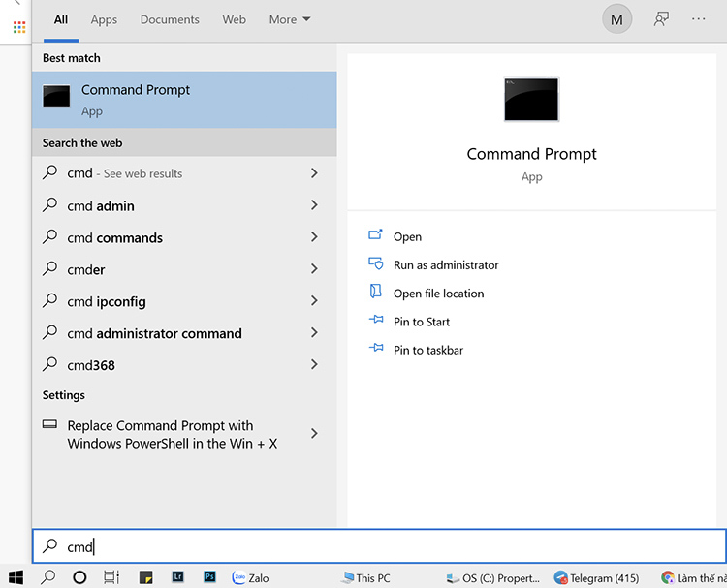
Task: Open Task View from the taskbar
Action: (x=111, y=577)
